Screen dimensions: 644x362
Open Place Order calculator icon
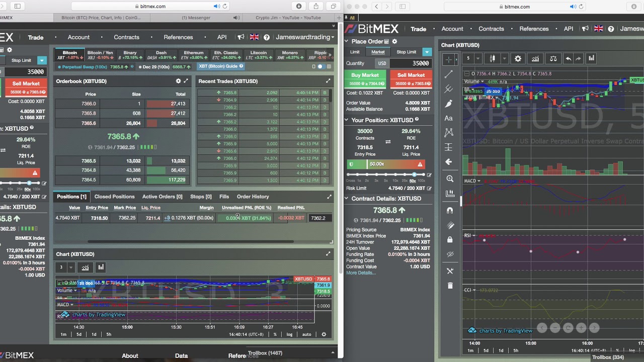coord(386,41)
